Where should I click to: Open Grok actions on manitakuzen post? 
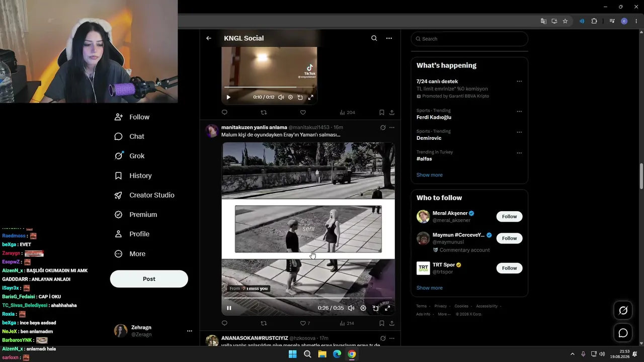pyautogui.click(x=383, y=128)
